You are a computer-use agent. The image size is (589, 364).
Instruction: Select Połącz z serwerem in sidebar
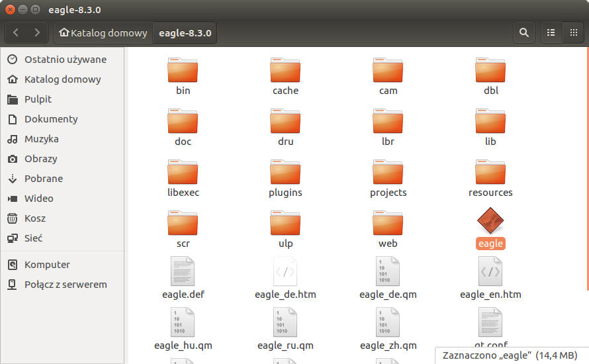tap(65, 285)
